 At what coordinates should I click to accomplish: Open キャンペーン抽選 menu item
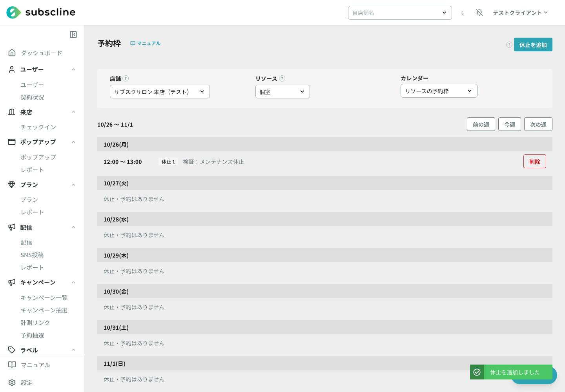pos(44,310)
